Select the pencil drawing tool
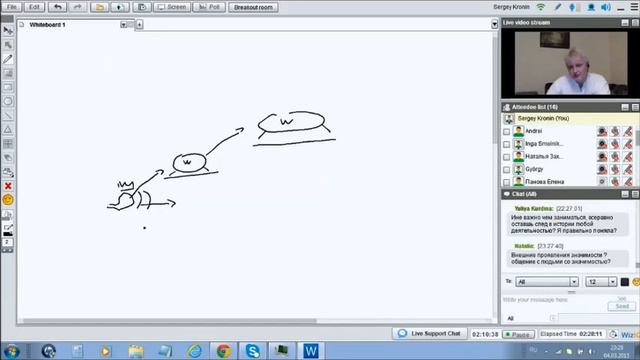Screen dimensions: 640x360 [8, 59]
